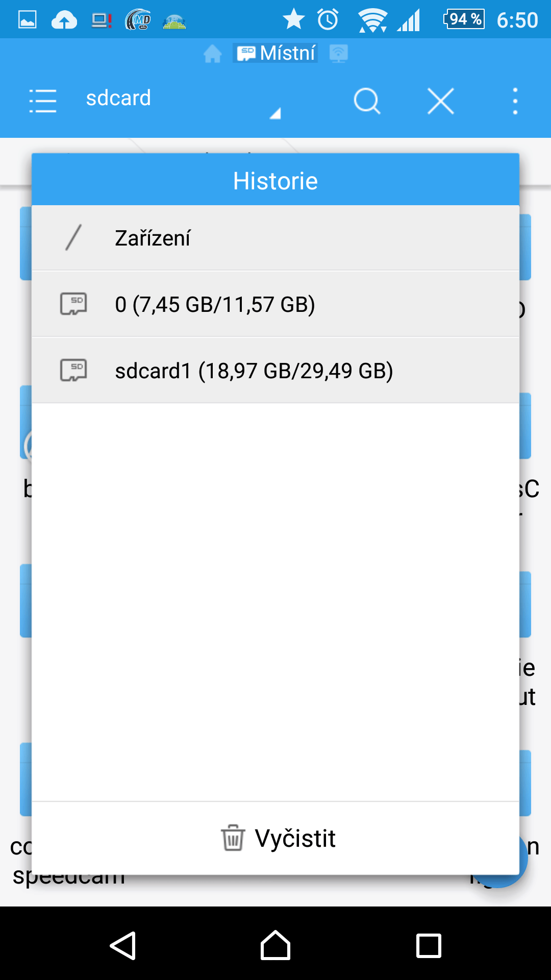Image resolution: width=551 pixels, height=980 pixels.
Task: Tap Android home navigation button
Action: click(x=275, y=945)
